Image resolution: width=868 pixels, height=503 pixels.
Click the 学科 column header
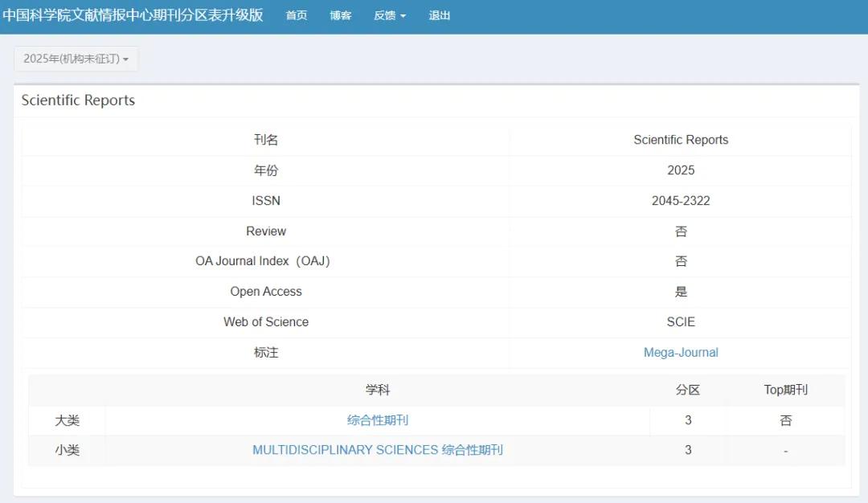point(378,391)
